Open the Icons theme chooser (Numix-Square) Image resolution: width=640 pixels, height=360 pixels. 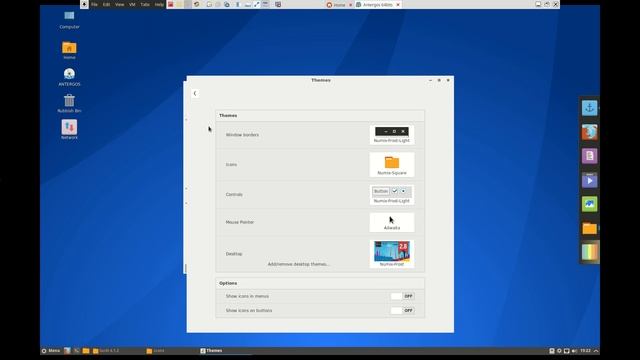coord(392,164)
